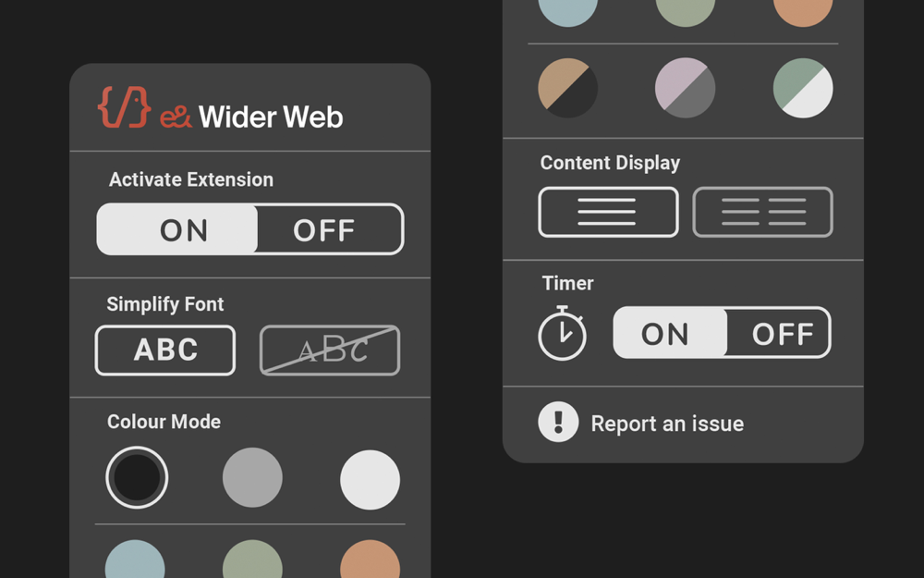This screenshot has width=924, height=578.
Task: Switch Timer to ON
Action: tap(669, 333)
